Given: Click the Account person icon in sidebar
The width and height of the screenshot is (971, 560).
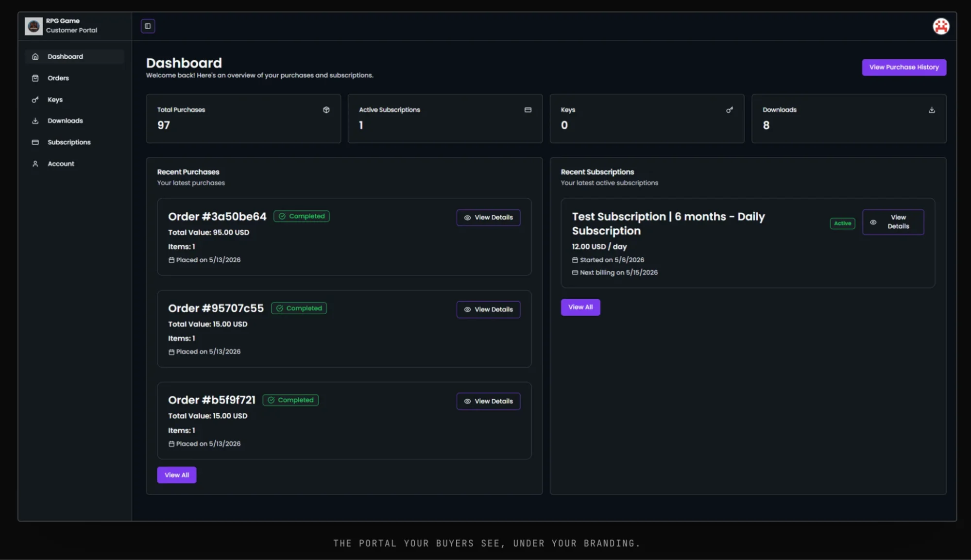Looking at the screenshot, I should [35, 164].
